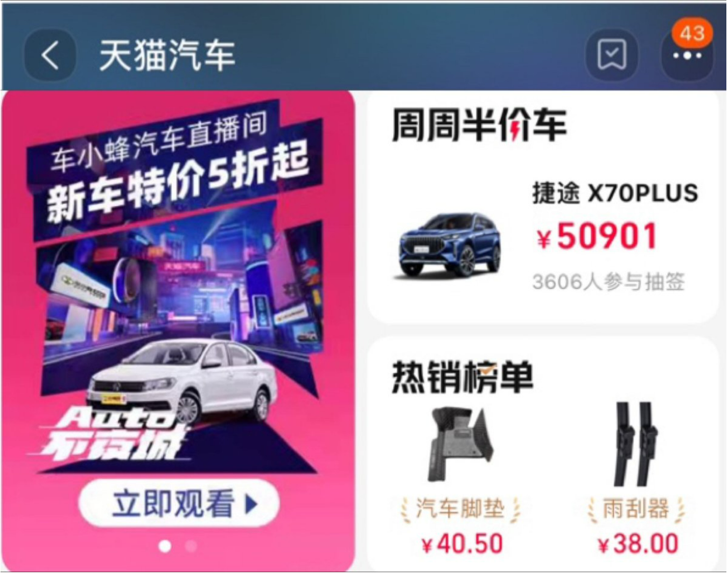Switch to the second carousel dot

point(191,546)
